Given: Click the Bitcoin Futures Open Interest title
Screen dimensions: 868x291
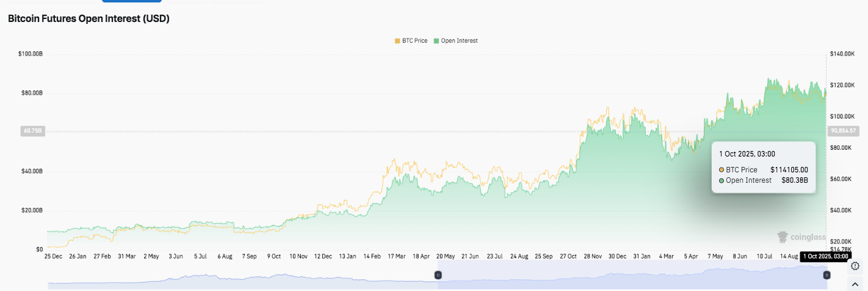Looking at the screenshot, I should tap(89, 19).
